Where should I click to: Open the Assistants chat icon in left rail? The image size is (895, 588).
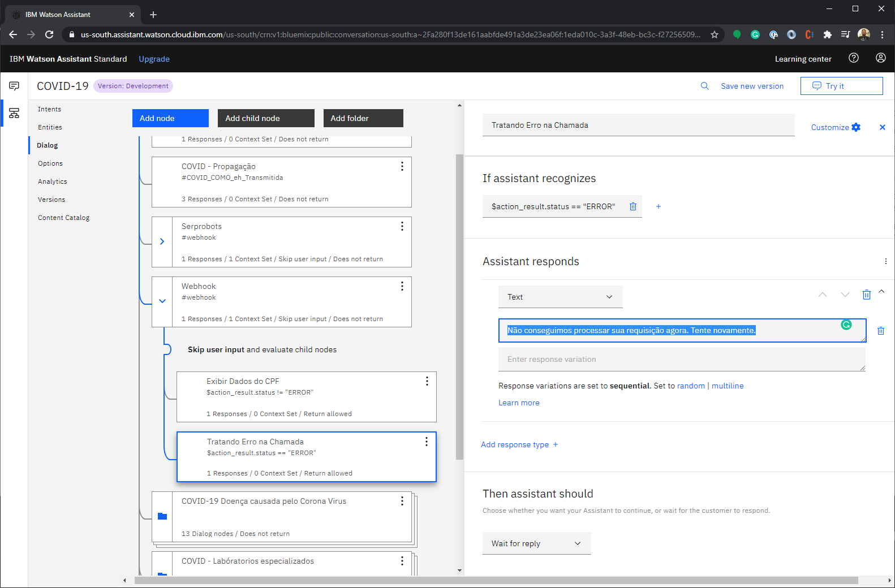point(14,86)
